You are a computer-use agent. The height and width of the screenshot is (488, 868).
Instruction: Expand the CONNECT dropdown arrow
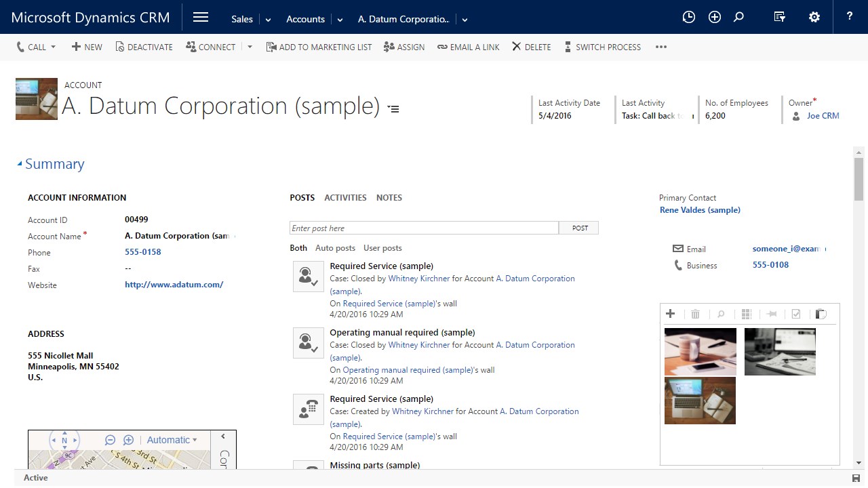250,47
